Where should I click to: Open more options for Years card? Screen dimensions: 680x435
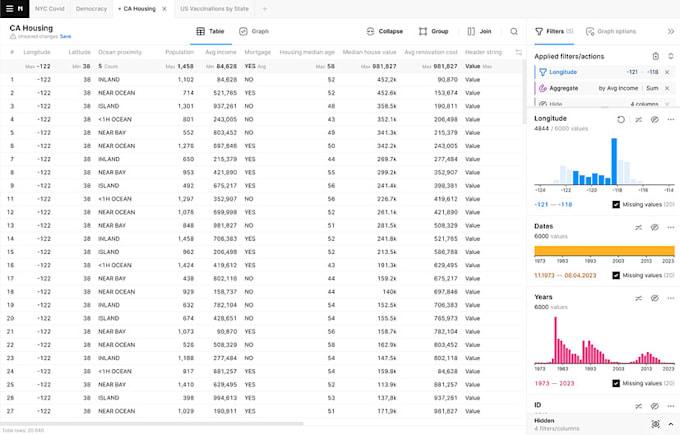670,298
